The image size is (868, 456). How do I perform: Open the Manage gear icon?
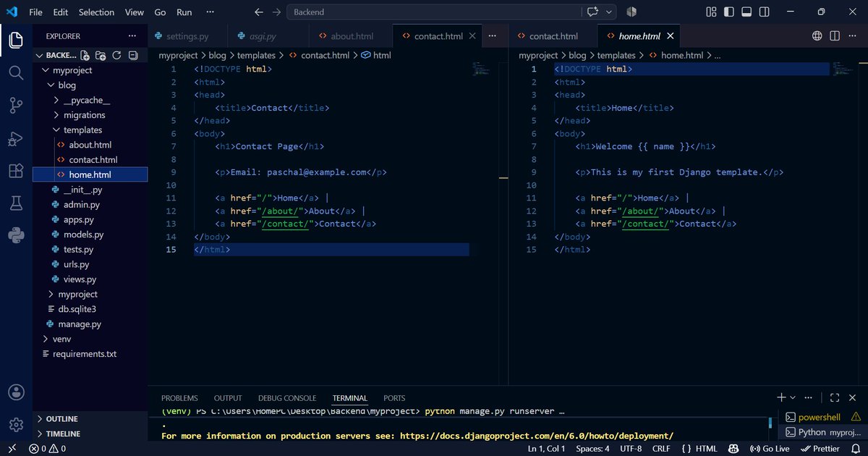pos(16,425)
